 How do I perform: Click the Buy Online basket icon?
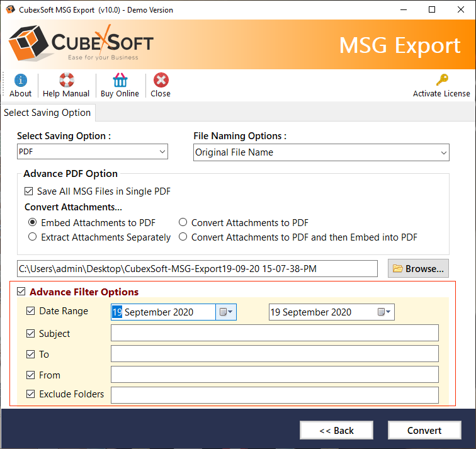pyautogui.click(x=120, y=80)
